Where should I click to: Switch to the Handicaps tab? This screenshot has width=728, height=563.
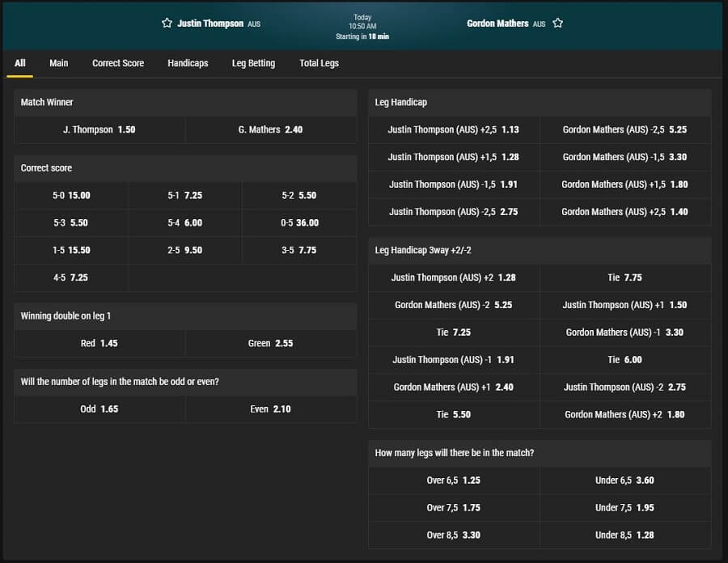188,63
